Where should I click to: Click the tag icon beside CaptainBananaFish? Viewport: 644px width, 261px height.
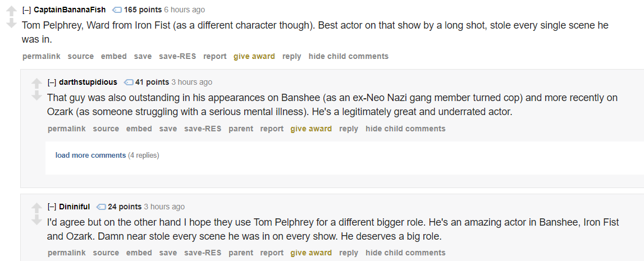point(117,10)
